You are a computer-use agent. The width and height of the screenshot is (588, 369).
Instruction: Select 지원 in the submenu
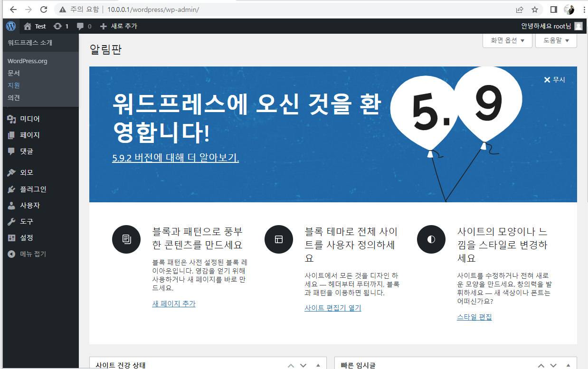pos(14,85)
